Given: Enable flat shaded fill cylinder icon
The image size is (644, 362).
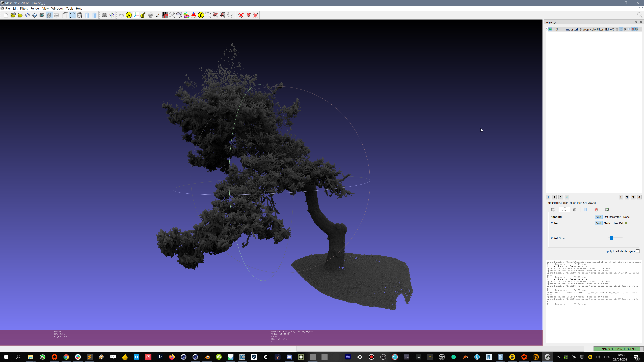Looking at the screenshot, I should point(94,15).
